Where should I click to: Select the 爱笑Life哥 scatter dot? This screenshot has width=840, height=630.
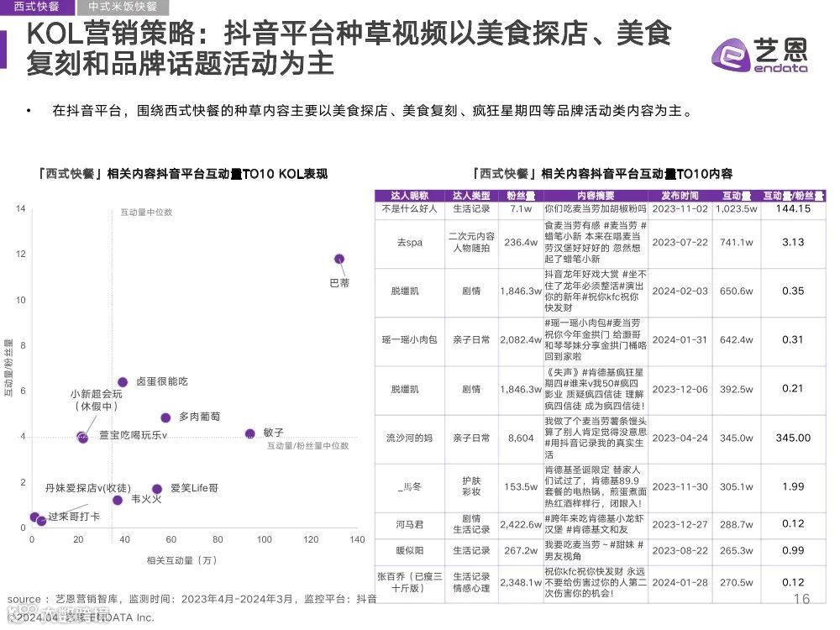(x=157, y=489)
